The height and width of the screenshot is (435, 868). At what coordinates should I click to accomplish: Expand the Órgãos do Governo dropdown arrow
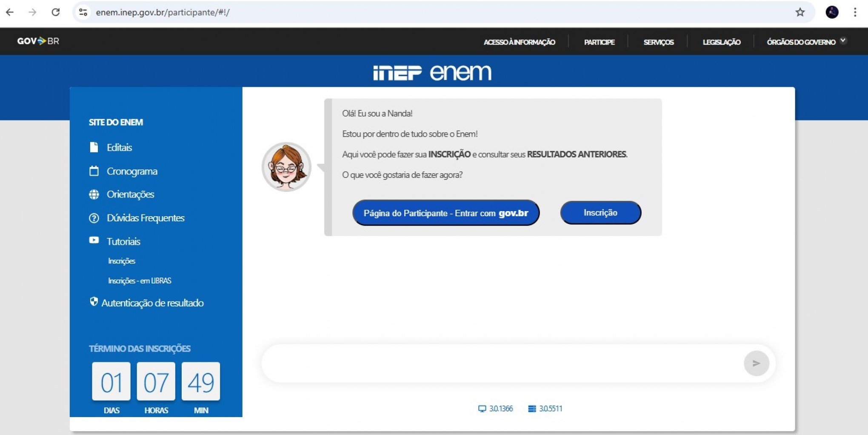843,40
